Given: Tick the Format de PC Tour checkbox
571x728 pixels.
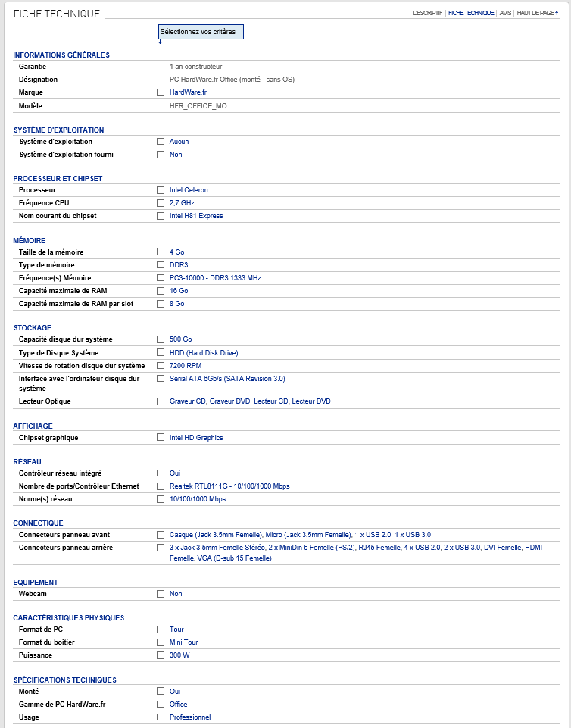Looking at the screenshot, I should pyautogui.click(x=161, y=630).
